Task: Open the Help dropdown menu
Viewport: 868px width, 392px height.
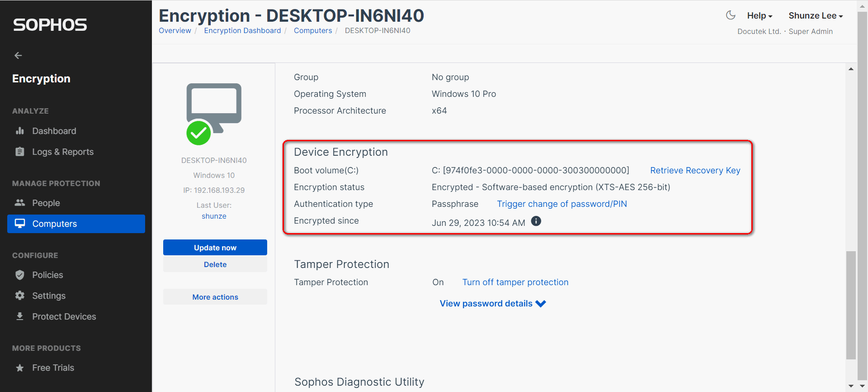Action: (759, 16)
